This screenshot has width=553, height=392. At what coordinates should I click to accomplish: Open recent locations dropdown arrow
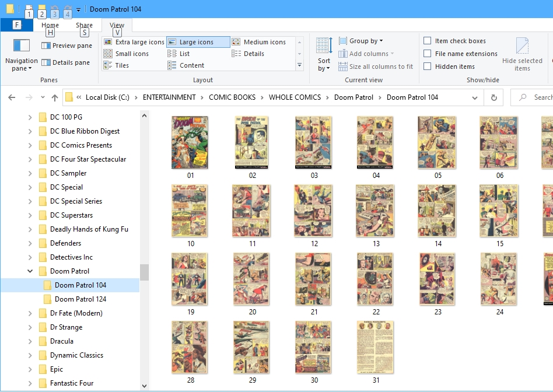[x=43, y=97]
